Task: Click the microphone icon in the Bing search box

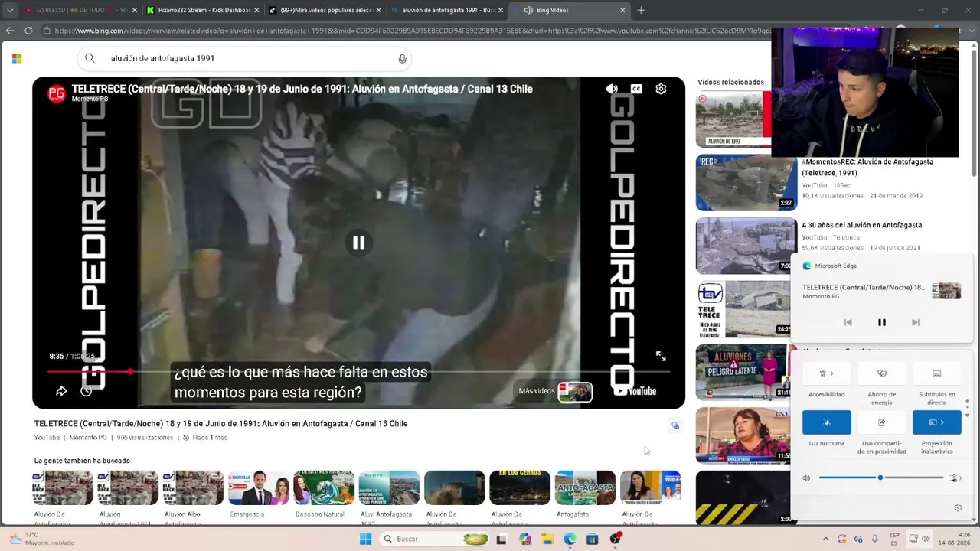Action: 403,59
